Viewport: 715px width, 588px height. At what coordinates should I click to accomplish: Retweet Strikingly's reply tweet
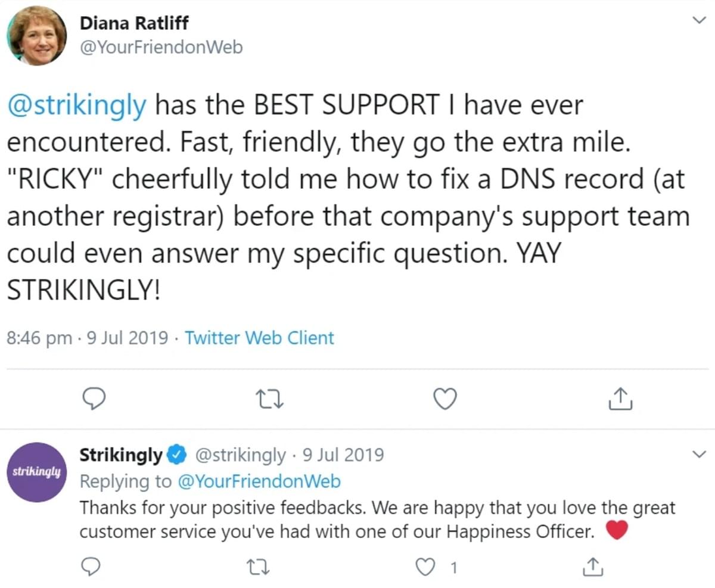click(x=253, y=566)
